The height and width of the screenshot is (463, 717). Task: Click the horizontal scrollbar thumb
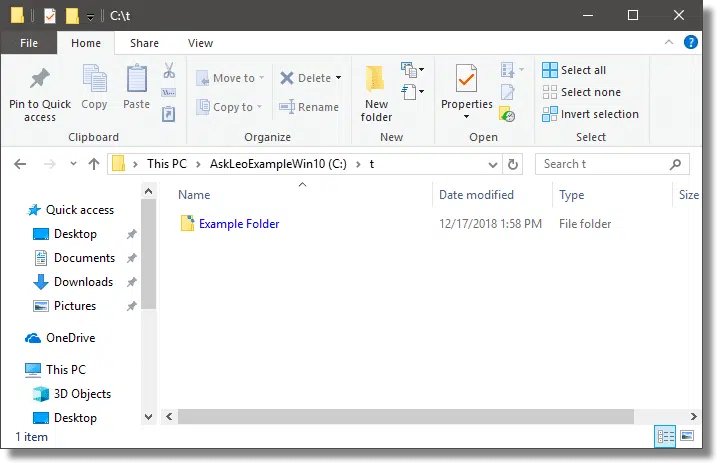click(406, 417)
